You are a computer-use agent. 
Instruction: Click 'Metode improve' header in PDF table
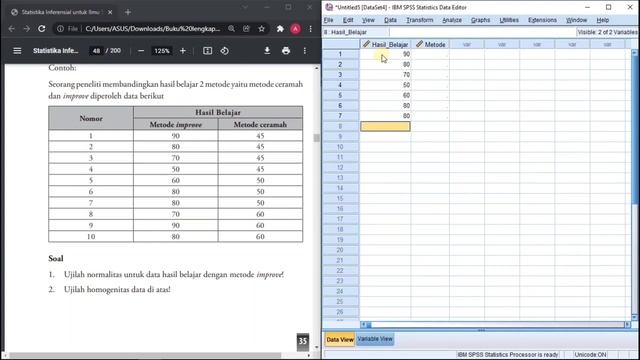pos(176,124)
